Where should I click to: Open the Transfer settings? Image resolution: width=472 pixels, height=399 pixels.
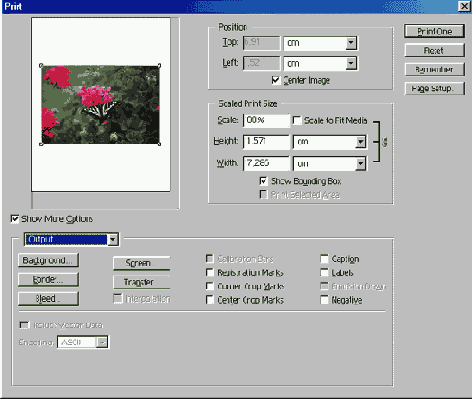[x=142, y=282]
